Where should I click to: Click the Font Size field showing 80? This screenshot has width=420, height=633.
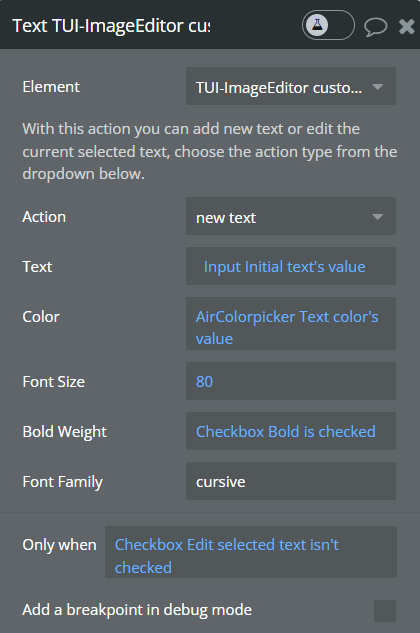pyautogui.click(x=291, y=381)
